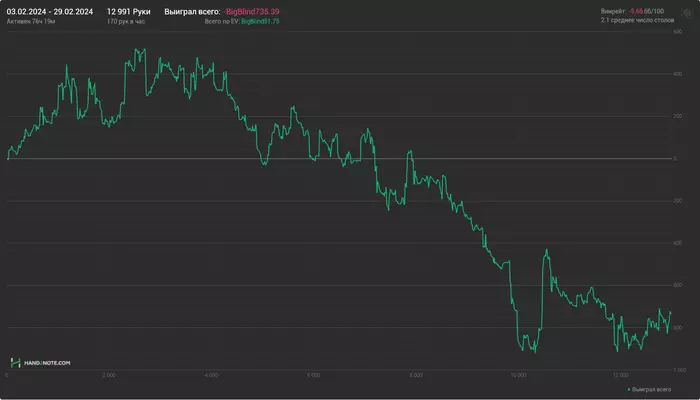Click the HAND2NOTE.COM watermark text

47,363
